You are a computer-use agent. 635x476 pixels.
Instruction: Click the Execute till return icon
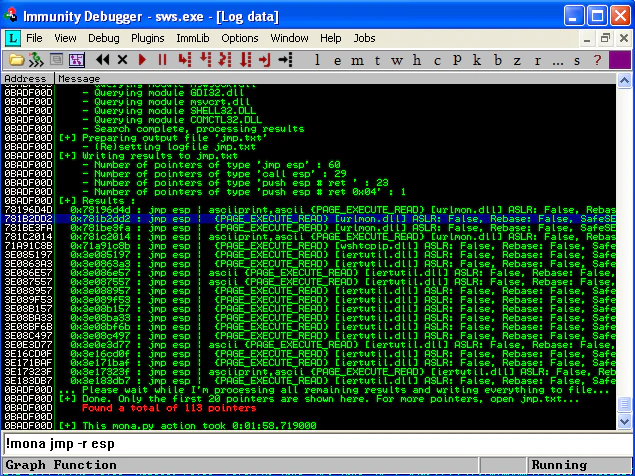pyautogui.click(x=265, y=60)
